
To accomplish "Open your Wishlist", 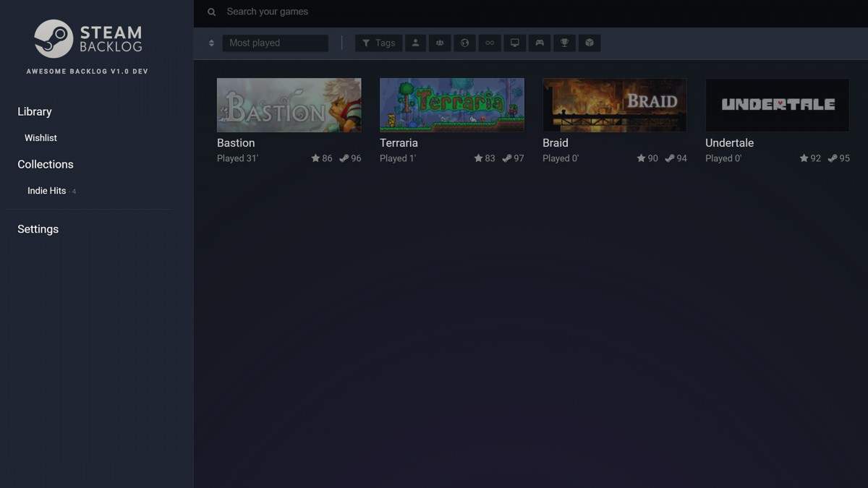I will click(41, 137).
